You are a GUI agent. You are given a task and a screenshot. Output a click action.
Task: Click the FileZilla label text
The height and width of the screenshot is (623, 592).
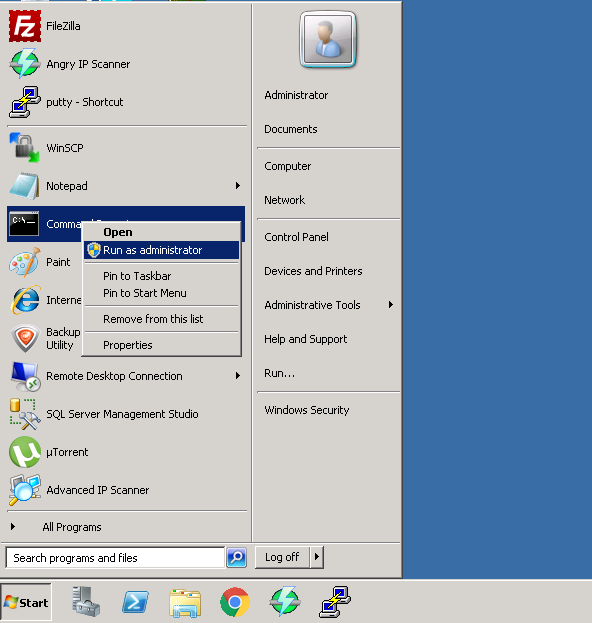(63, 26)
